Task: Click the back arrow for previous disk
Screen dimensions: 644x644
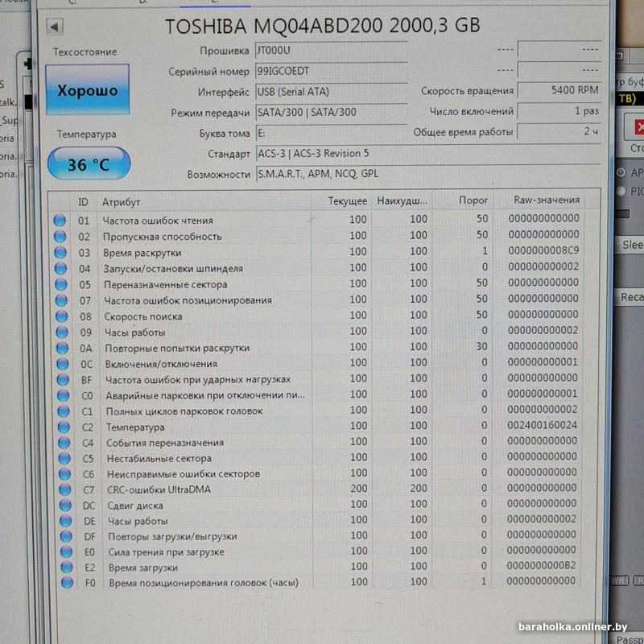Action: click(x=54, y=27)
